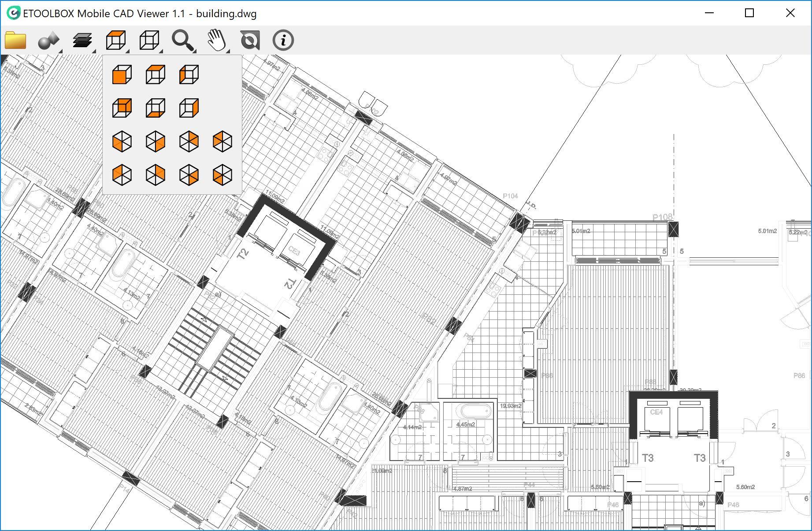Open the magnifier zoom tool menu

click(183, 41)
